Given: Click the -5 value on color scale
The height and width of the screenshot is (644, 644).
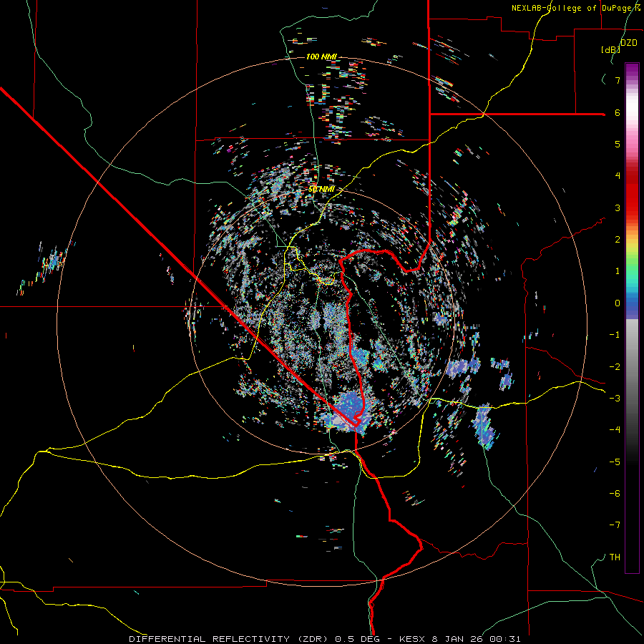Looking at the screenshot, I should (615, 462).
